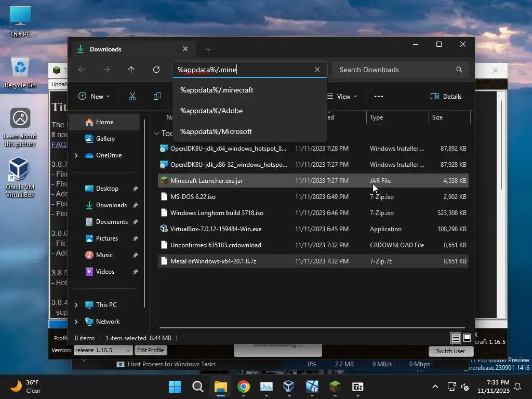Choose %appdata%/Adobe suggestion
This screenshot has height=399, width=532.
click(250, 111)
